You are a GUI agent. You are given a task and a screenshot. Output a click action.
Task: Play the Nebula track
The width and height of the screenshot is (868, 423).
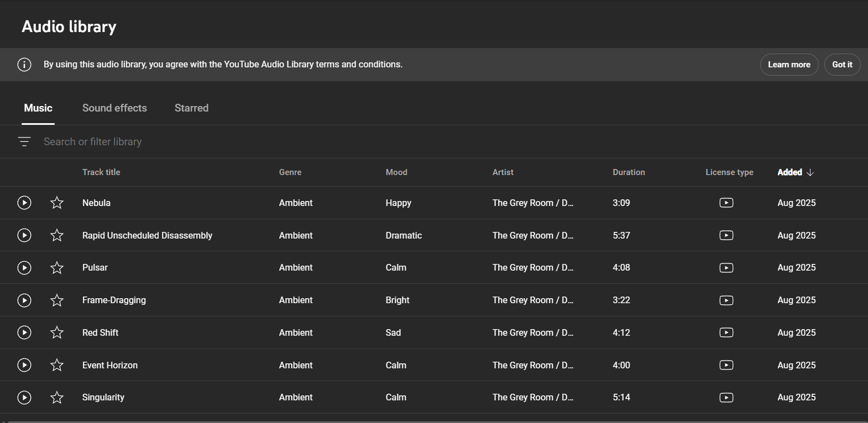[x=24, y=203]
